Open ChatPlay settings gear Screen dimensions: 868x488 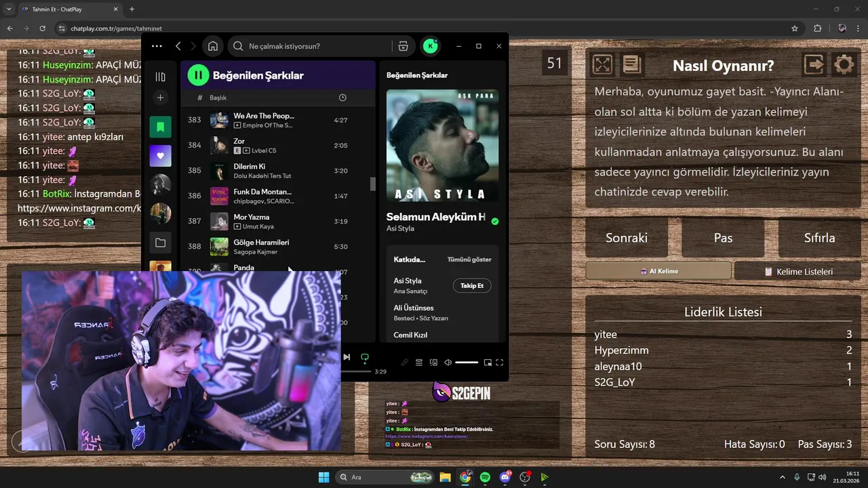tap(844, 64)
